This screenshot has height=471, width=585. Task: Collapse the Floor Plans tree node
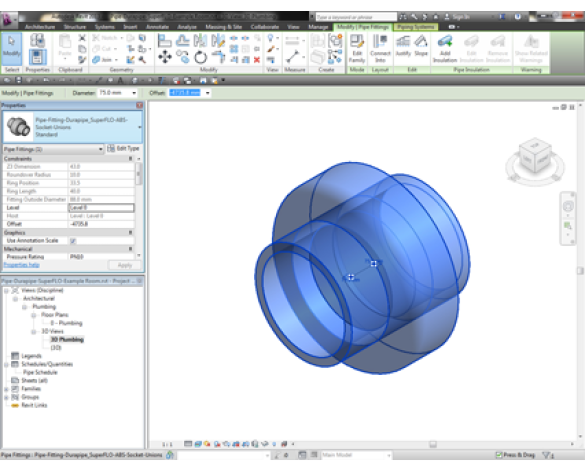click(34, 315)
